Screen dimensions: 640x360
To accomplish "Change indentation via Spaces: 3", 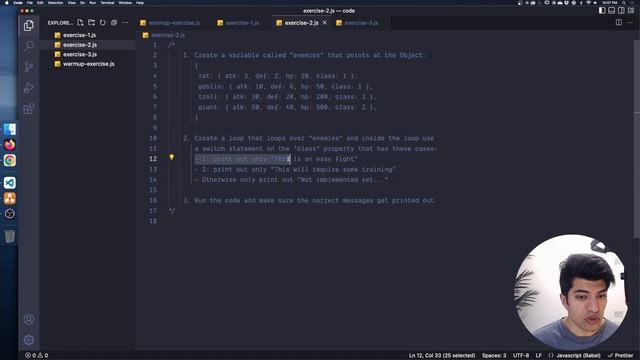I will point(494,355).
